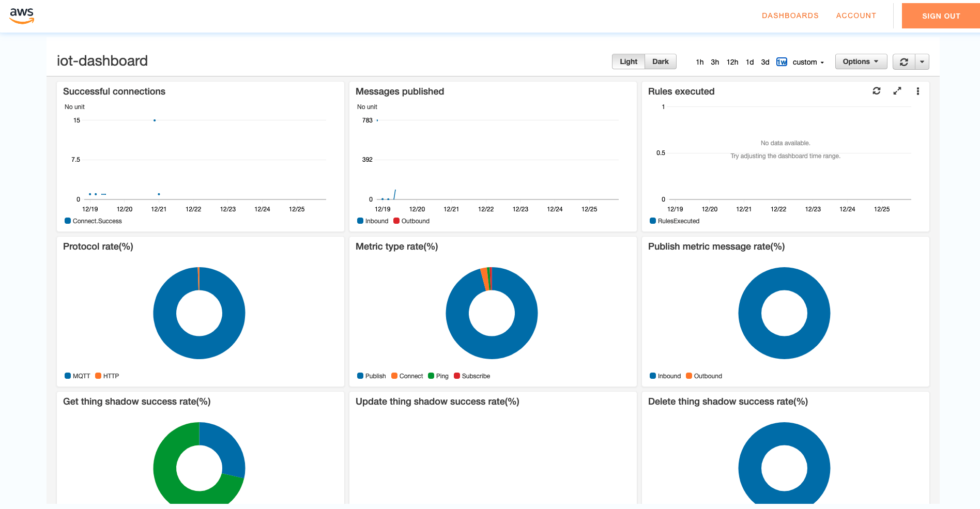Click Update thing shadow success rate title
The width and height of the screenshot is (980, 509).
(x=437, y=402)
